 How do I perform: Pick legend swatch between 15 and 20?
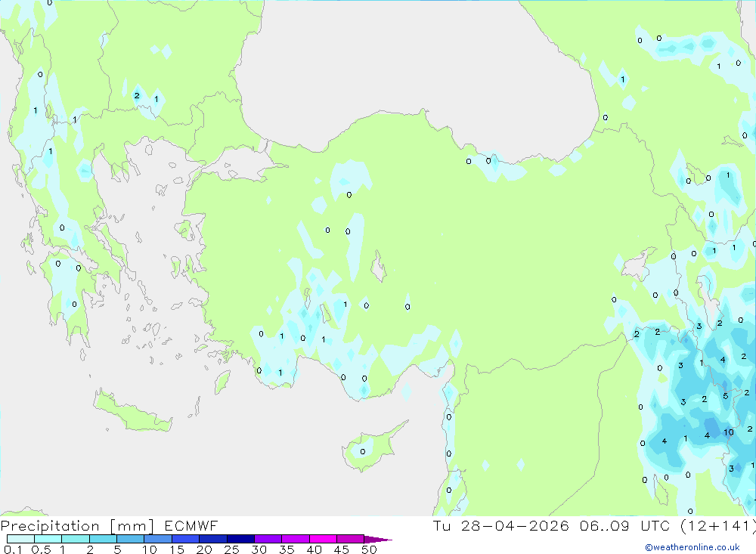(x=185, y=539)
